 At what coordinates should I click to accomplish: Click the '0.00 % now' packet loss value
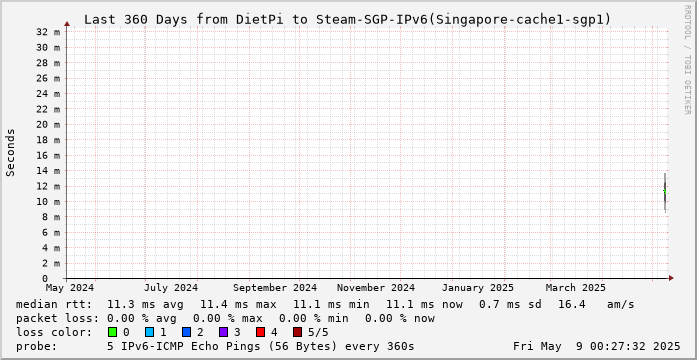[x=400, y=319]
